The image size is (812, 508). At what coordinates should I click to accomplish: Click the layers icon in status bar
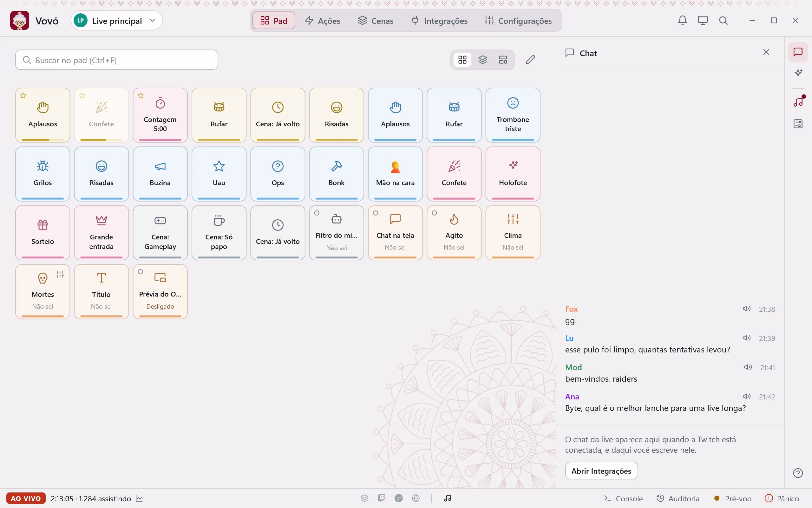[364, 498]
